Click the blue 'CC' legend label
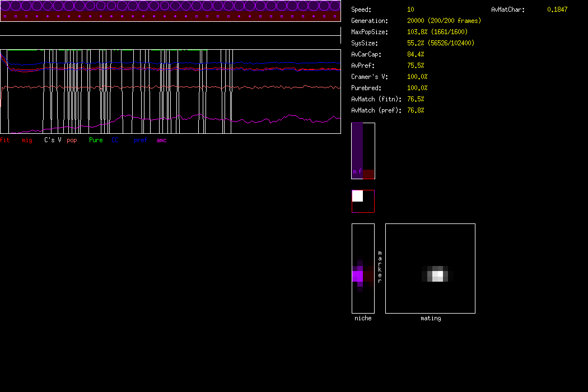Screen dimensions: 588x392 click(115, 140)
